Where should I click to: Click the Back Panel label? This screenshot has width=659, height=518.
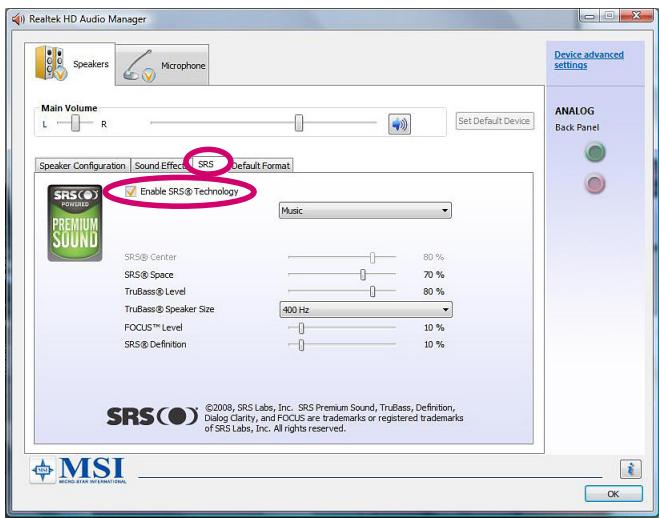pos(577,127)
